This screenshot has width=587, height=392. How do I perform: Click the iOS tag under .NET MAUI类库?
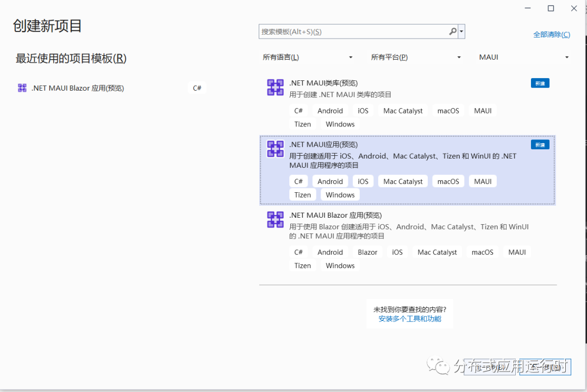(x=363, y=111)
